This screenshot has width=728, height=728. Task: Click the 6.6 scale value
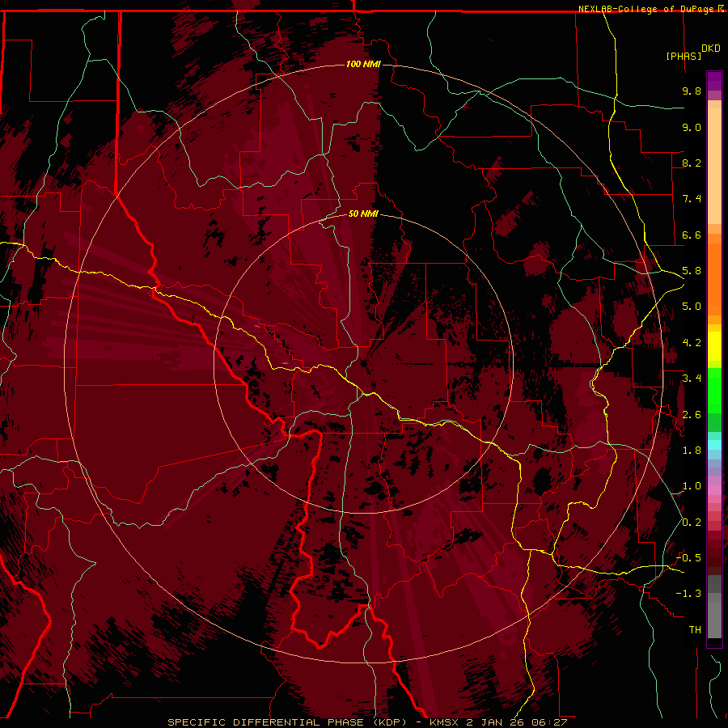pyautogui.click(x=692, y=235)
